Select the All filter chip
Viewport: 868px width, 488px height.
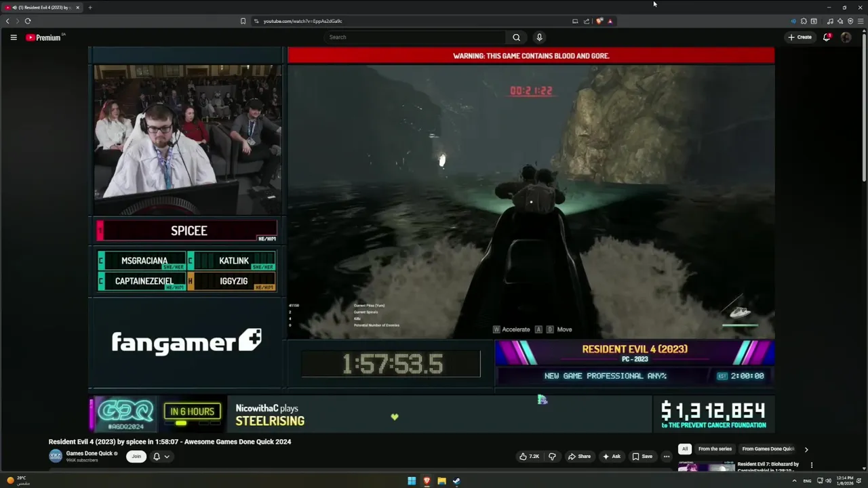685,449
